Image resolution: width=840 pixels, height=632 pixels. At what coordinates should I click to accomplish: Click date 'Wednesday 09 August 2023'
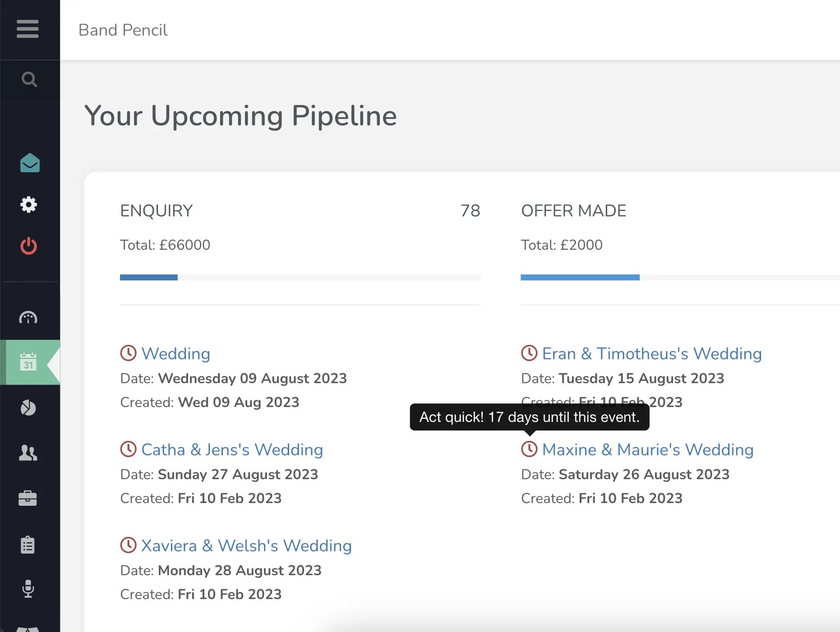pyautogui.click(x=253, y=379)
